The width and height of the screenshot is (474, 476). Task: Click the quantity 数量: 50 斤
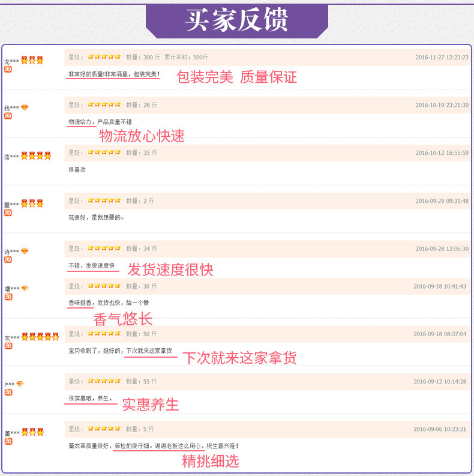(142, 334)
